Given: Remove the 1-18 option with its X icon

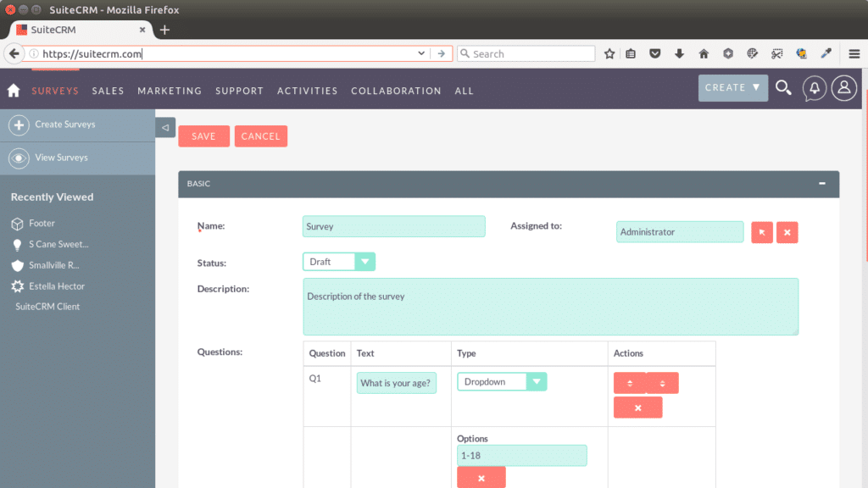Looking at the screenshot, I should click(481, 477).
